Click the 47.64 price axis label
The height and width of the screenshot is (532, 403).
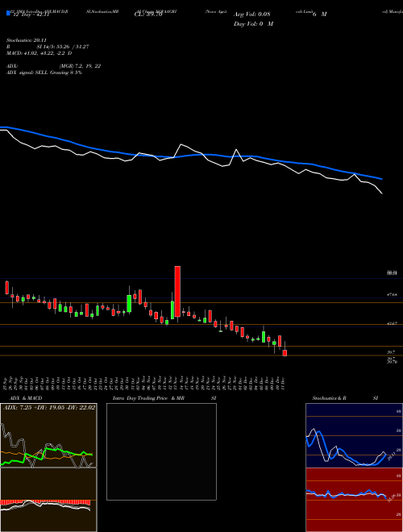392,295
